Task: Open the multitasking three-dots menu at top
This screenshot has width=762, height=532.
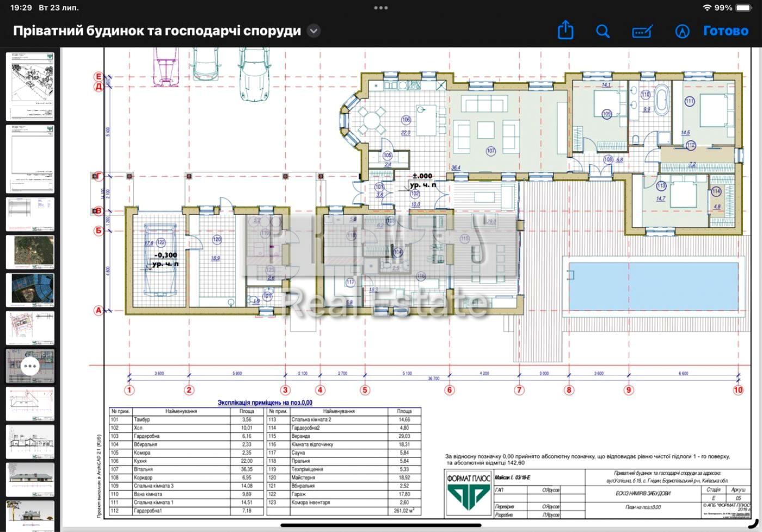Action: point(381,8)
